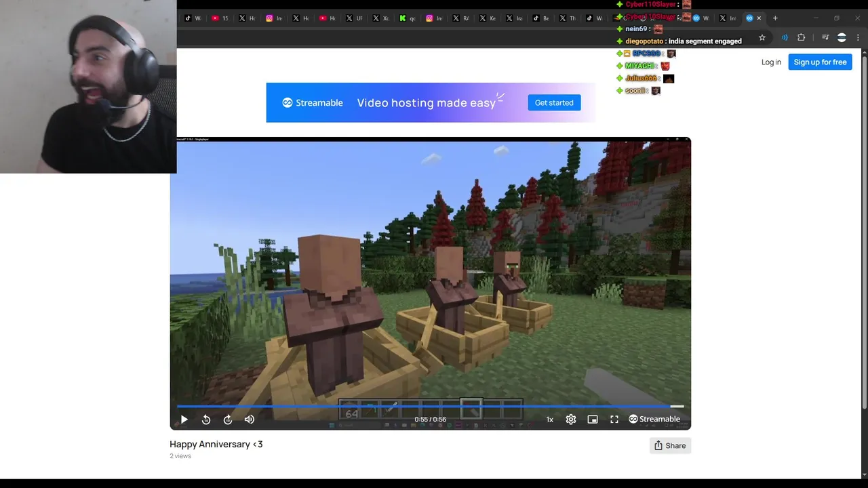Viewport: 868px width, 488px height.
Task: Click the Share button below the video
Action: (670, 445)
